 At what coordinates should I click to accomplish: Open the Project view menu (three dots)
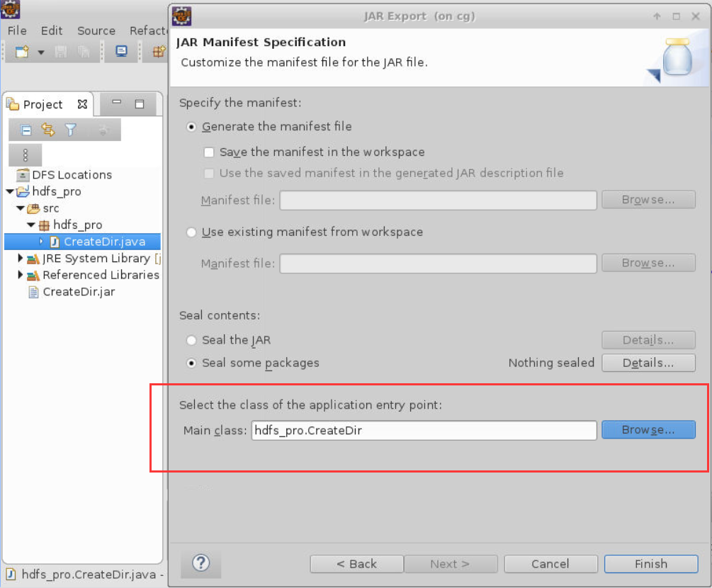26,155
